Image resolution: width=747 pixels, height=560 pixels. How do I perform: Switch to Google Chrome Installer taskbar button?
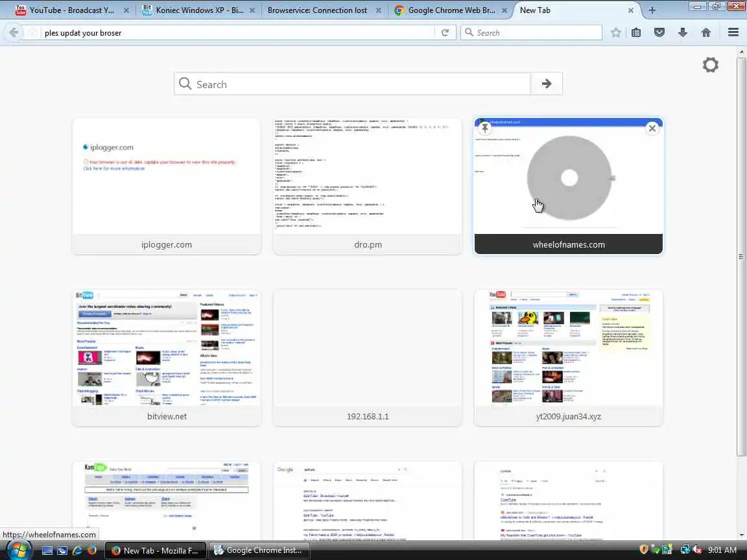(x=259, y=550)
